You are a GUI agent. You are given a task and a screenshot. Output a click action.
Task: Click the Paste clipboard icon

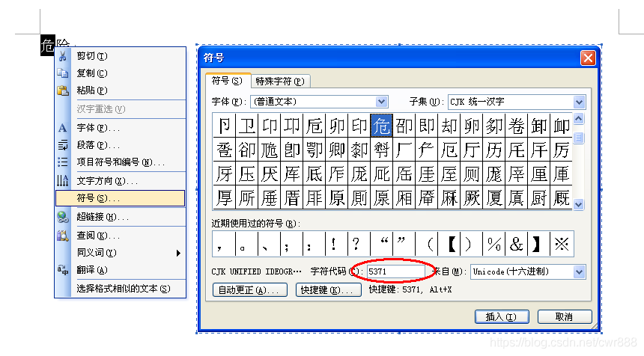63,90
